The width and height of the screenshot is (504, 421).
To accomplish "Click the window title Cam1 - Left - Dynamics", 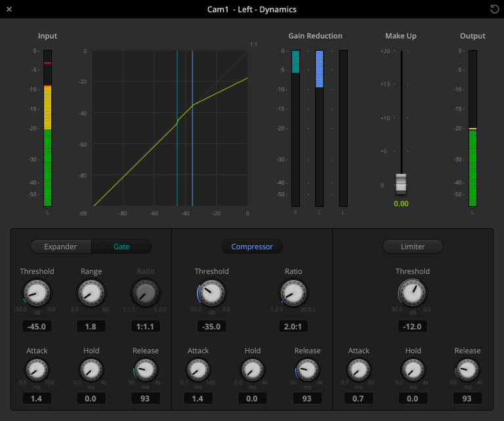I will [x=252, y=9].
